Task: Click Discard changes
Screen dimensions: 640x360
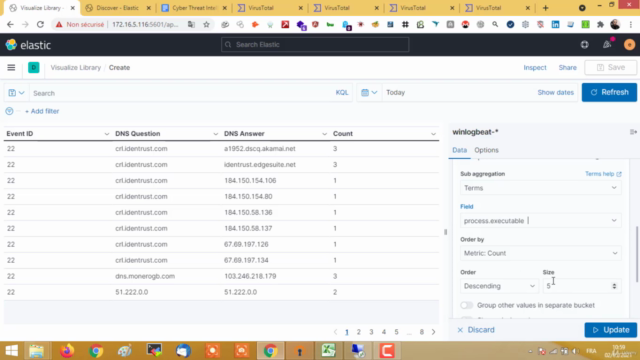Action: coord(476,330)
